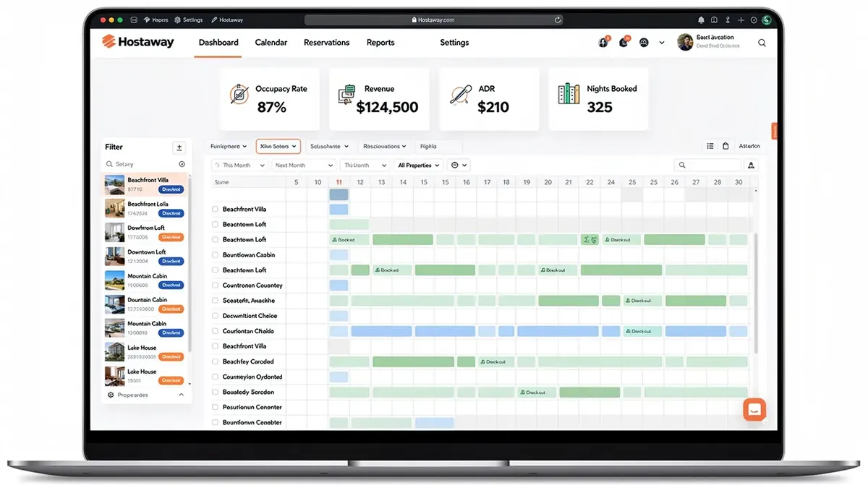Click the Asterlon button
This screenshot has height=485, width=868.
(x=749, y=146)
